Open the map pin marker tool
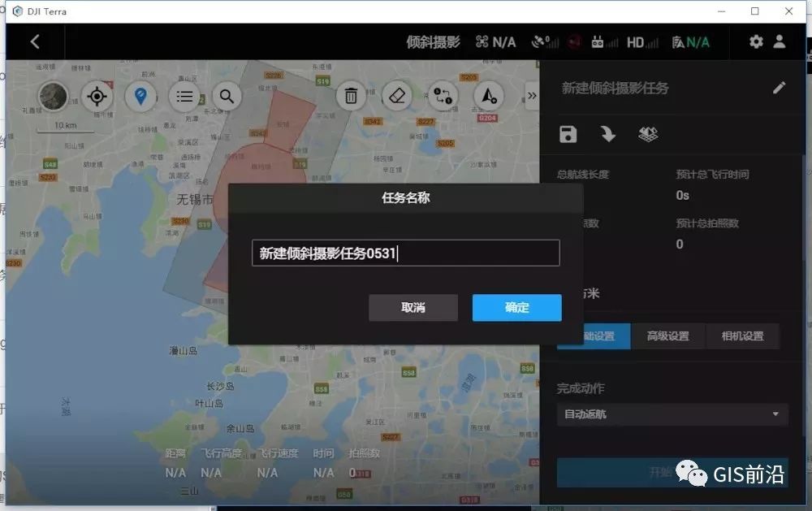The width and height of the screenshot is (812, 511). (x=140, y=96)
